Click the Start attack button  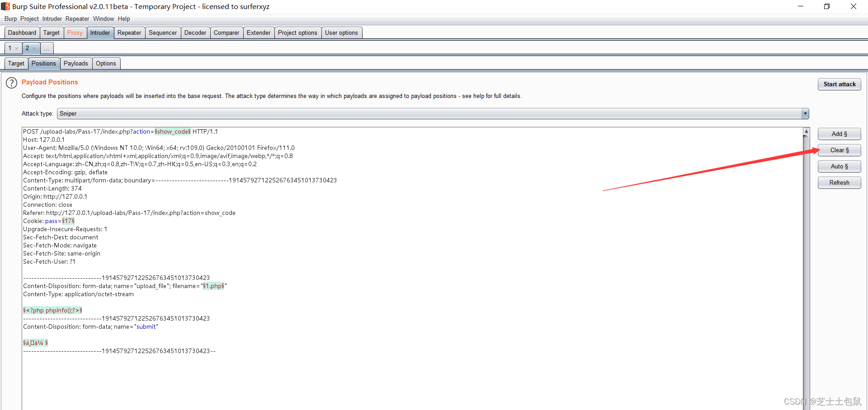839,84
